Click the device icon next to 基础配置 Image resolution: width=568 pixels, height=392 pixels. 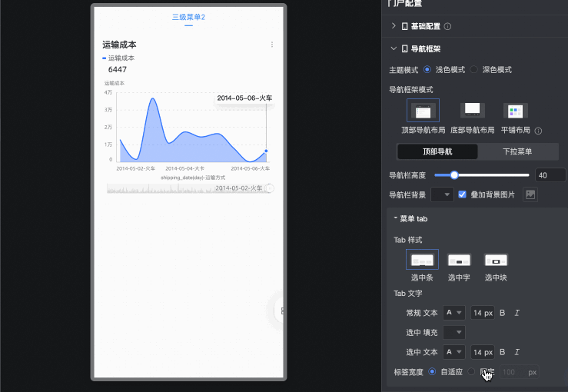(x=404, y=26)
